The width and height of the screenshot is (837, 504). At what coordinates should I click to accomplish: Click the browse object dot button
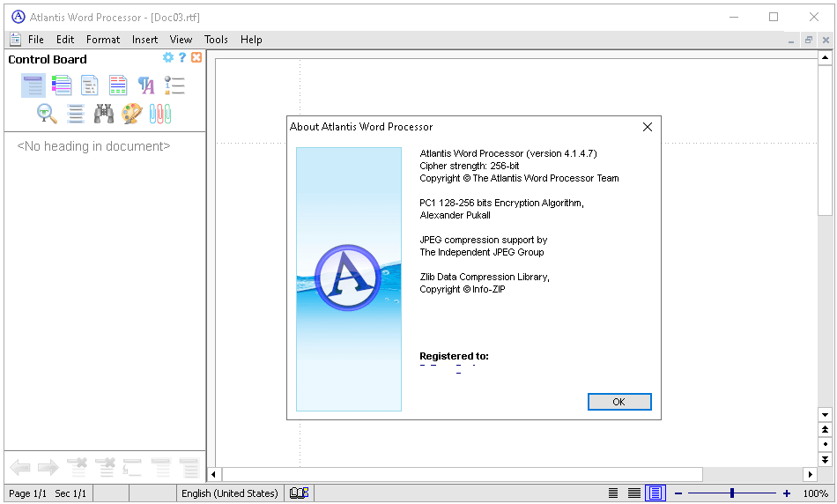tap(825, 444)
